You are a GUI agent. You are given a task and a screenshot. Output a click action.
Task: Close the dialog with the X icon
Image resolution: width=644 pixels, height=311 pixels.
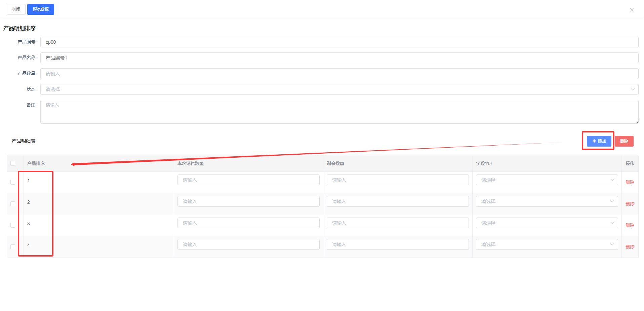[x=632, y=10]
